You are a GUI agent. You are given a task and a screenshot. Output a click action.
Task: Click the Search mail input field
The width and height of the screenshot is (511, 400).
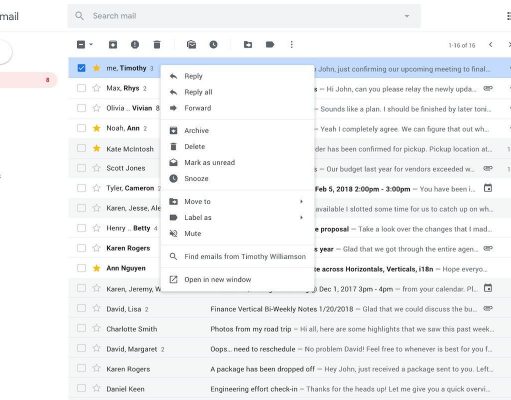pyautogui.click(x=244, y=16)
